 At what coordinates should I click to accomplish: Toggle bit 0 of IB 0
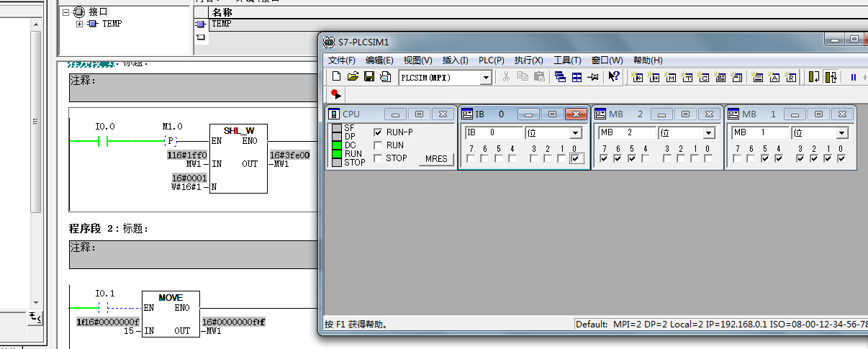coord(574,158)
